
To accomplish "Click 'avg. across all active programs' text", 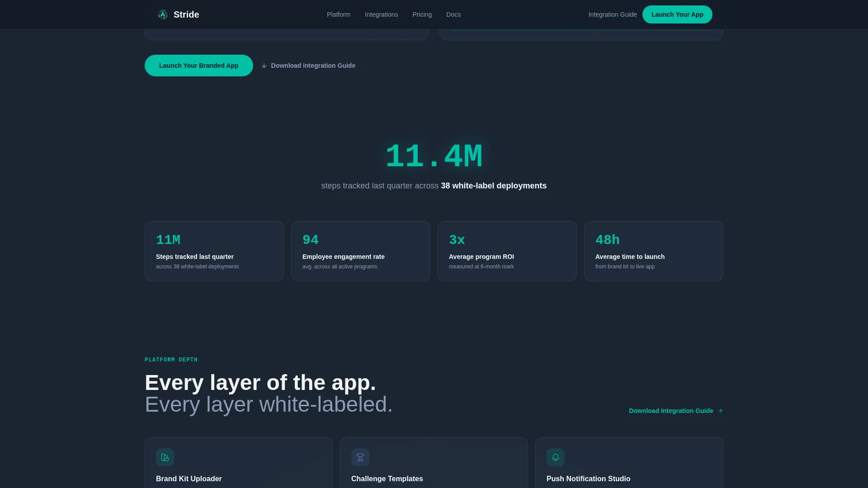I will click(x=340, y=267).
